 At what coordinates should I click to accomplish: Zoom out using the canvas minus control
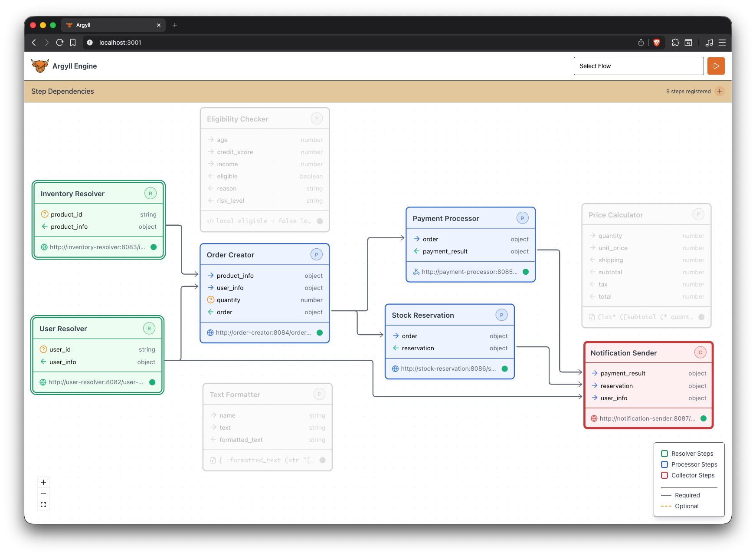43,493
